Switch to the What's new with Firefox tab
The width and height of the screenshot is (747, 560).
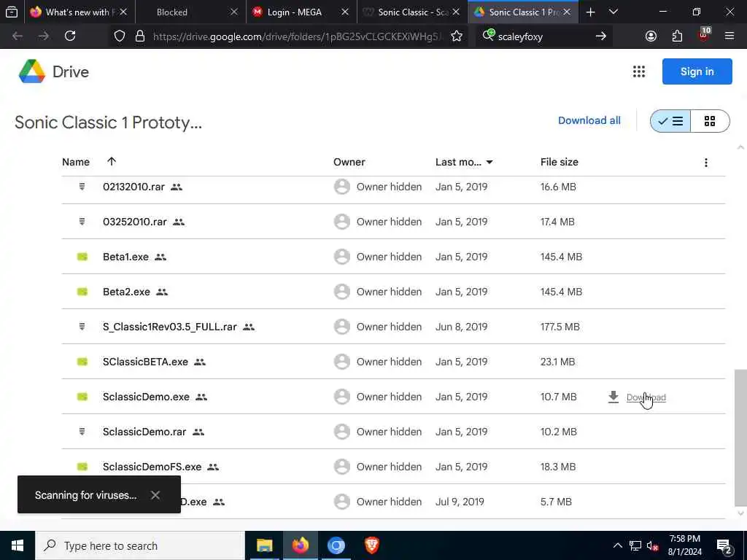80,12
